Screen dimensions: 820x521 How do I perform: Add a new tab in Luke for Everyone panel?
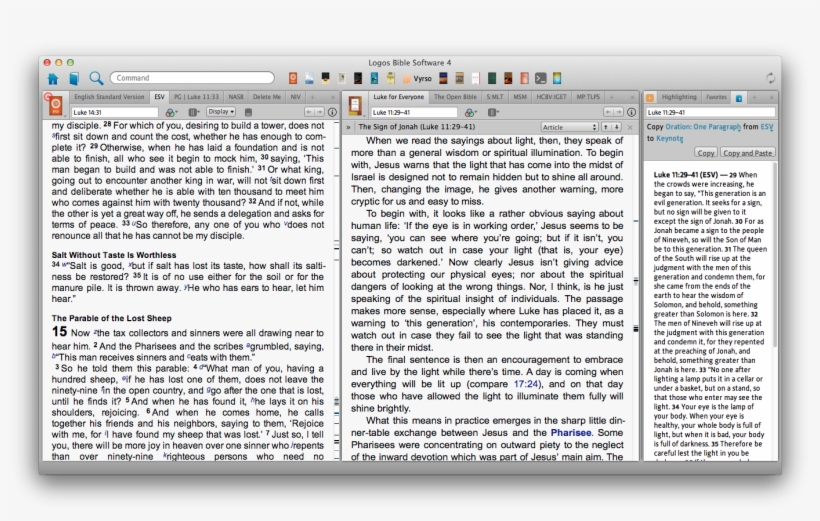coord(612,97)
